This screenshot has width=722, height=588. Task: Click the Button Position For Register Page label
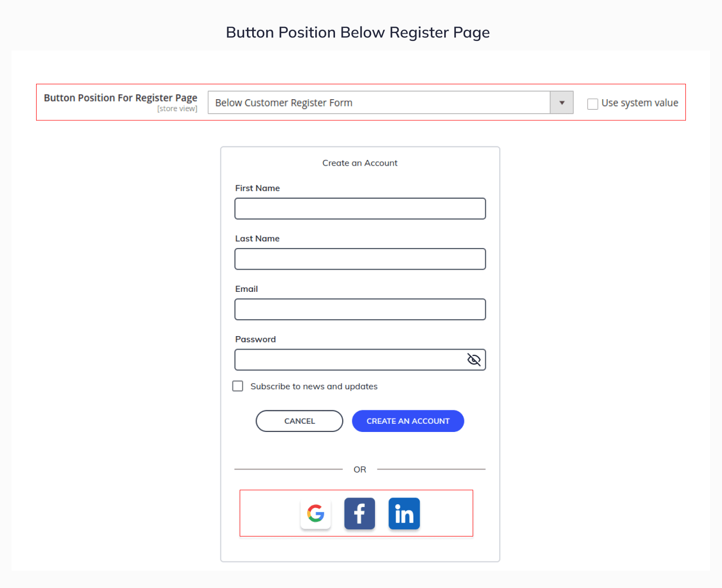tap(121, 98)
